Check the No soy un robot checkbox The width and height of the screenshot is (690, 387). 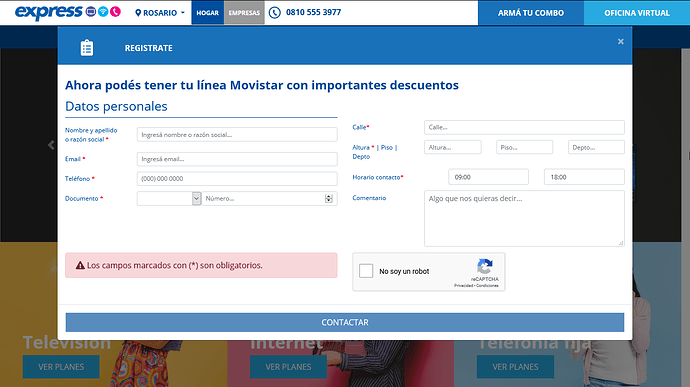pos(366,271)
